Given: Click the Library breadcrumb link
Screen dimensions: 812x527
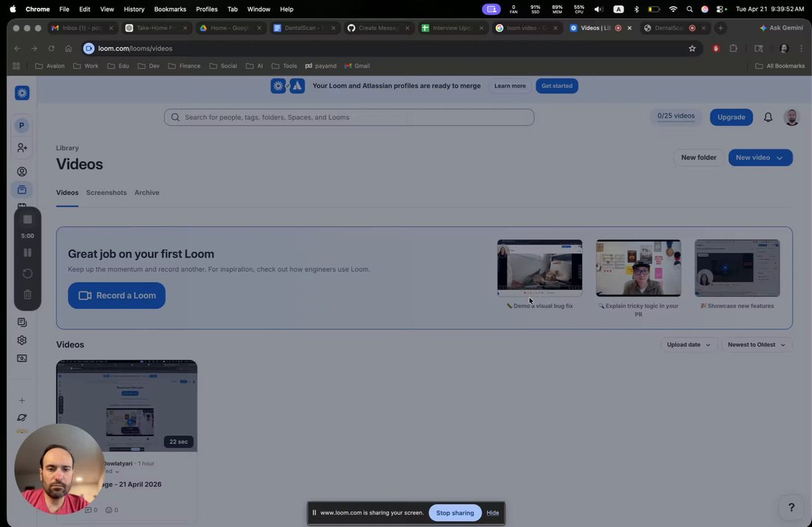Looking at the screenshot, I should coord(67,148).
